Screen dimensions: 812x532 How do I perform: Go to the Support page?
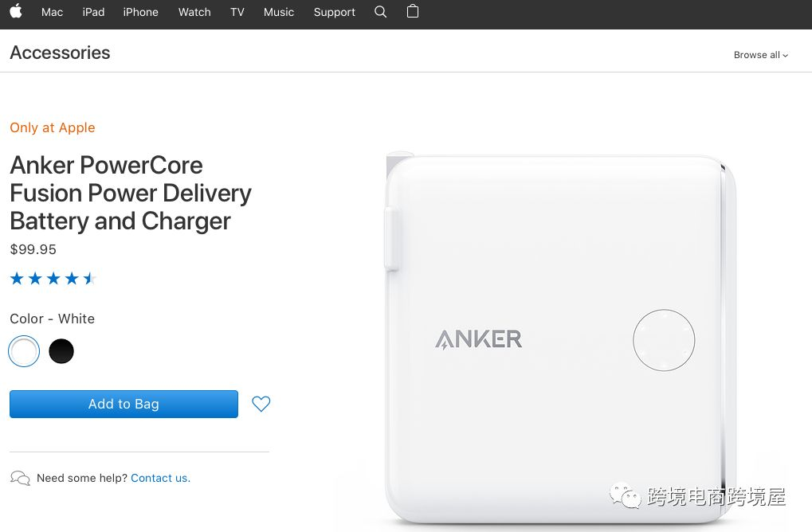[334, 12]
